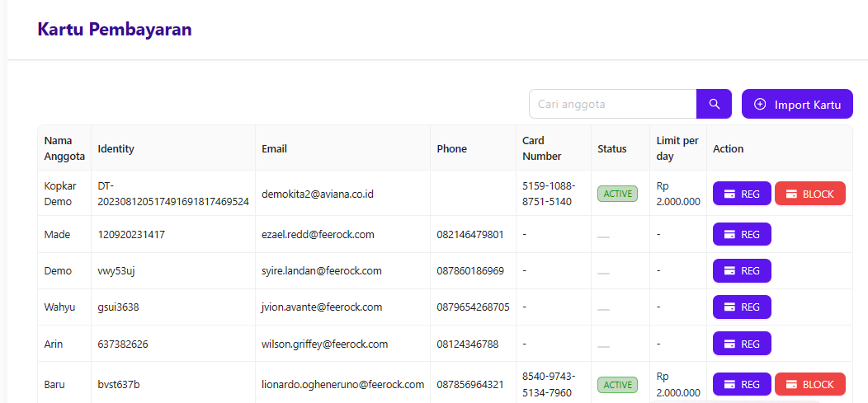Click the plus icon on Import Kartu

point(760,105)
